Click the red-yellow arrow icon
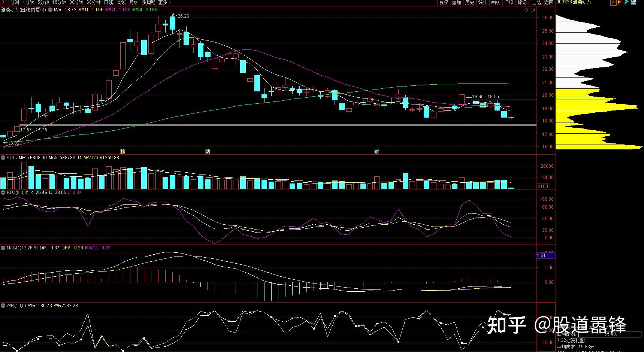644x352 pixels. coord(620,2)
